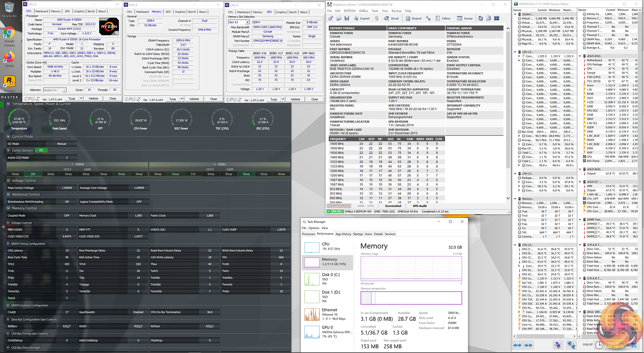Click the HWiNFO clock reset timer icon
This screenshot has width=644, height=353.
pos(599,345)
